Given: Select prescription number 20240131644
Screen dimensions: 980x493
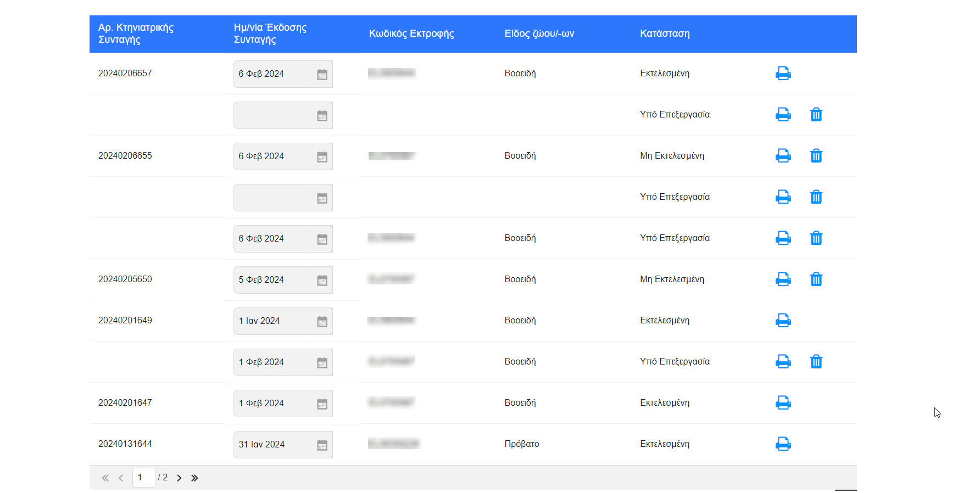Looking at the screenshot, I should (x=125, y=444).
